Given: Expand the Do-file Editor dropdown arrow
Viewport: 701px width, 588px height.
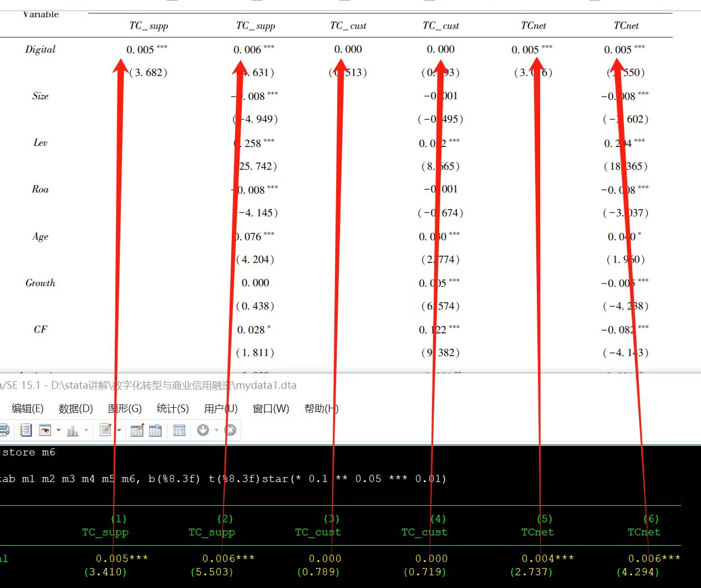Looking at the screenshot, I should click(x=119, y=430).
